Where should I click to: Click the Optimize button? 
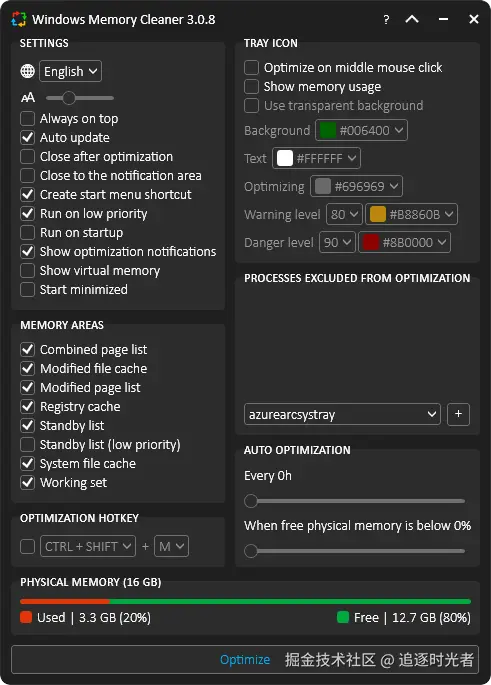245,660
